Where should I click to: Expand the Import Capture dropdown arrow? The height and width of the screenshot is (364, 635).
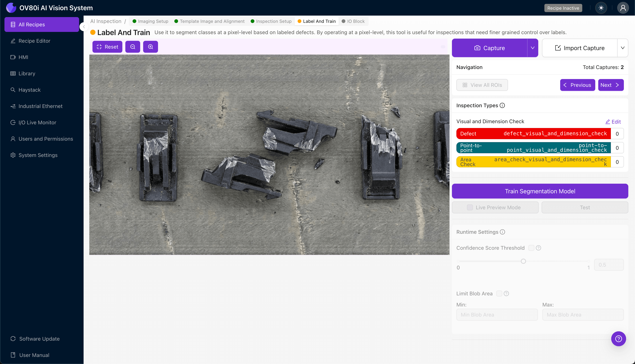click(623, 48)
